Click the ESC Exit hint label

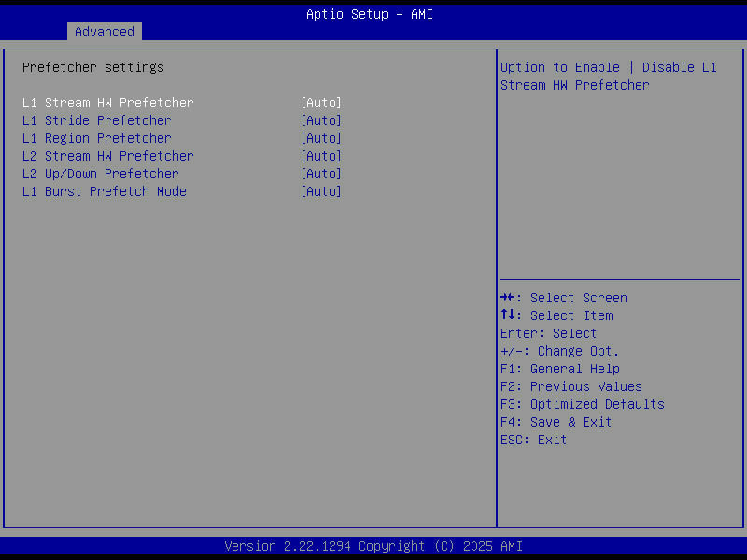[532, 440]
